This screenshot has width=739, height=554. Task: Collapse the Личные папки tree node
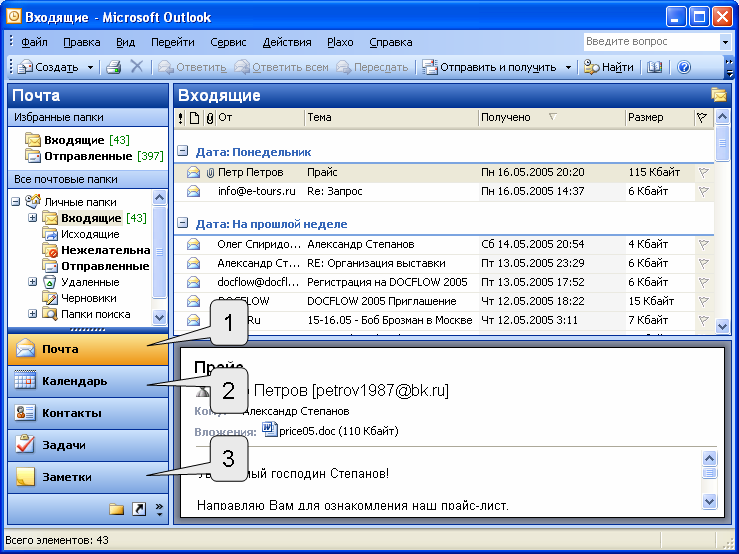pos(16,202)
